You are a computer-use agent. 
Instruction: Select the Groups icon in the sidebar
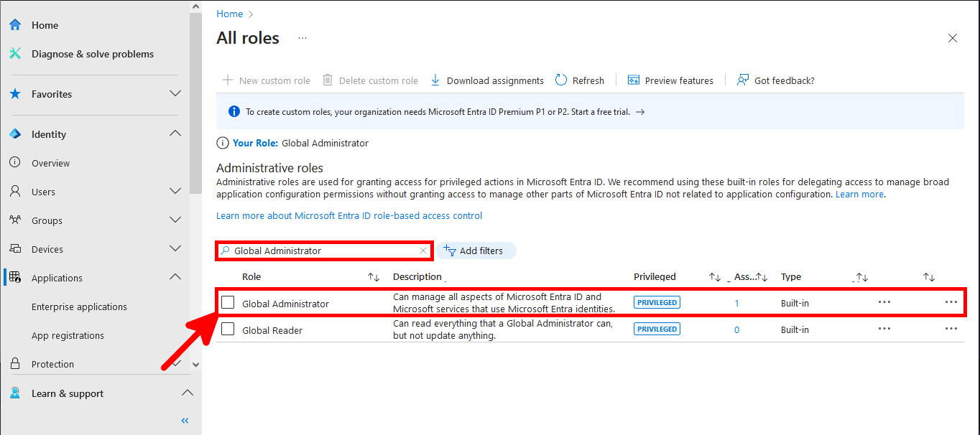point(14,220)
